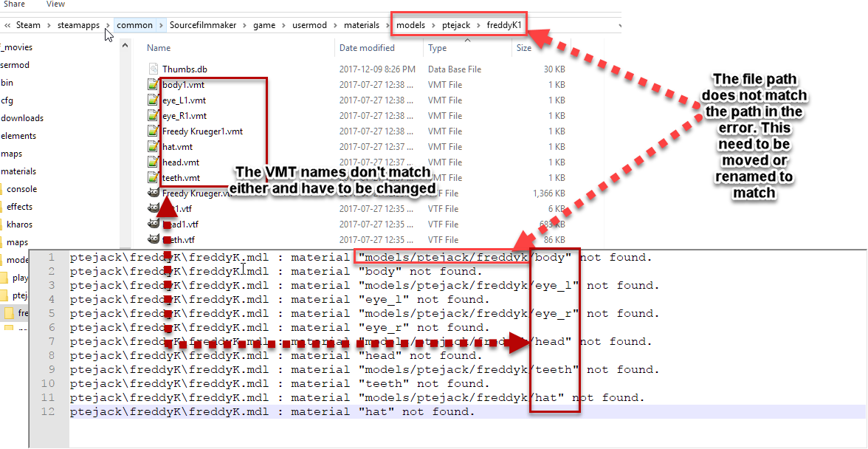868x449 pixels.
Task: Select the Thumbs.db file name
Action: click(185, 69)
